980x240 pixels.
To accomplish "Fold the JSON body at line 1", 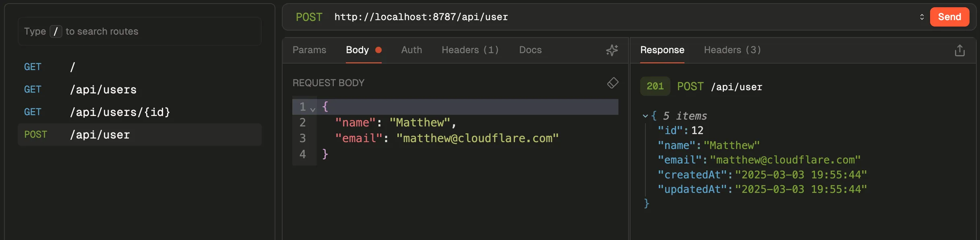I will coord(312,109).
